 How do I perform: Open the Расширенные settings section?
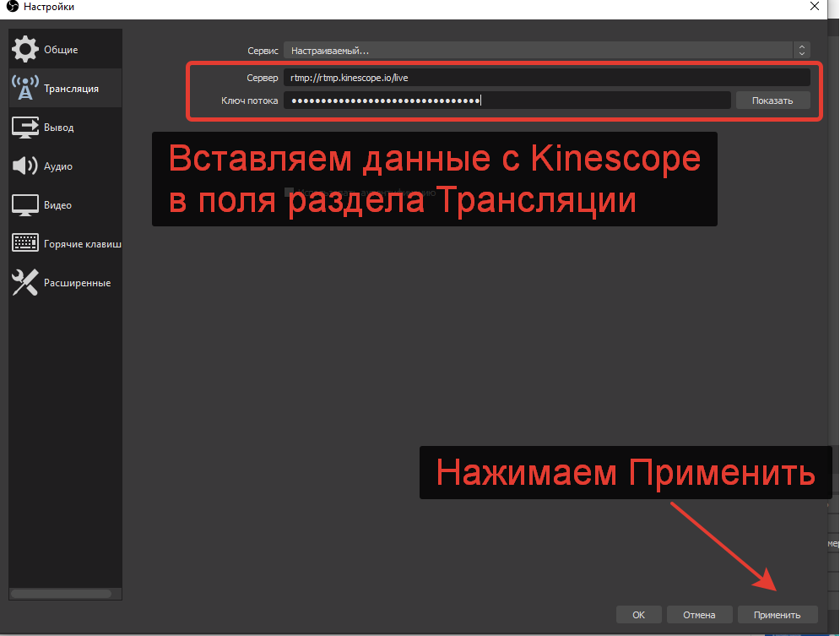(x=65, y=282)
